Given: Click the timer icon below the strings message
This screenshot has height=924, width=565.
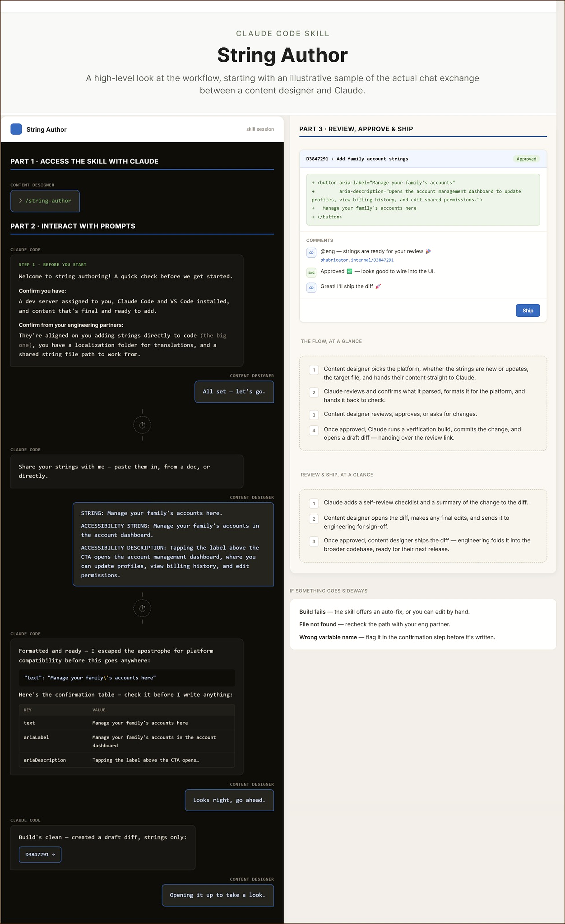Looking at the screenshot, I should (142, 608).
